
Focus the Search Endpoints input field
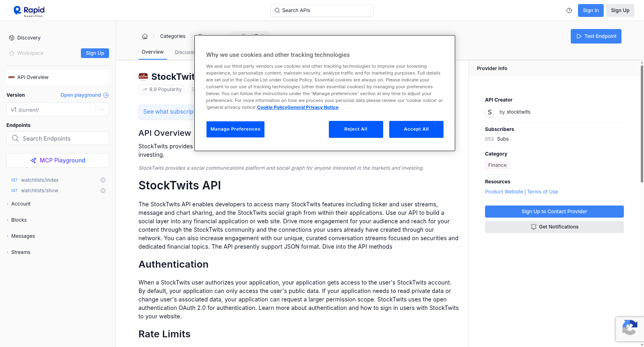pos(58,138)
